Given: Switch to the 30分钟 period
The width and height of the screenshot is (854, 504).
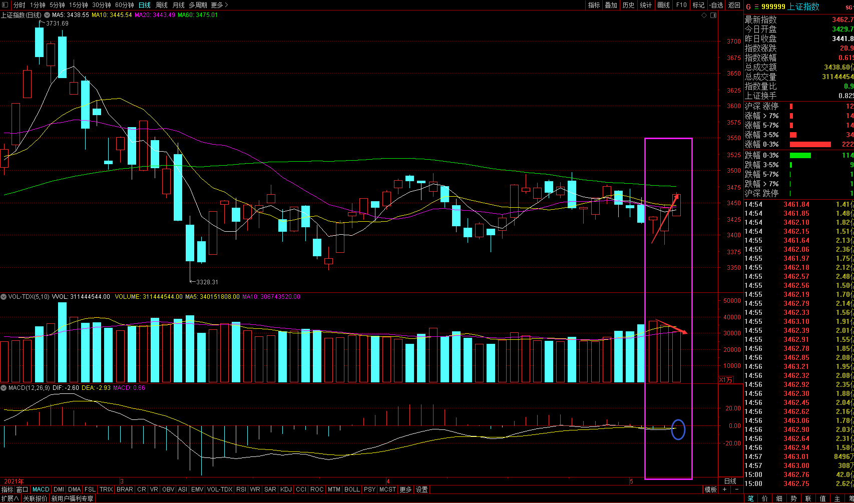Looking at the screenshot, I should point(102,5).
